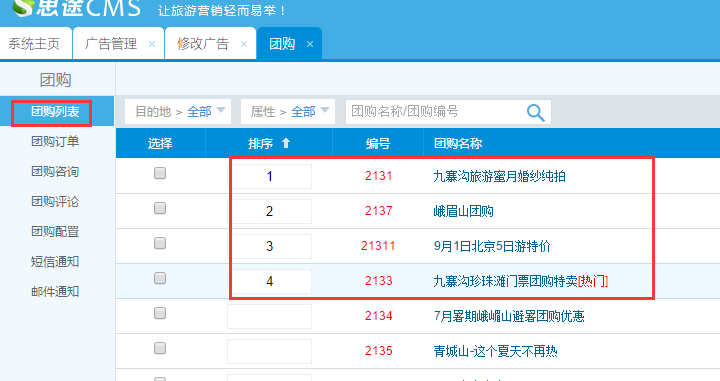The width and height of the screenshot is (720, 381).
Task: Expand the 属性 dropdown filter
Action: pyautogui.click(x=288, y=112)
